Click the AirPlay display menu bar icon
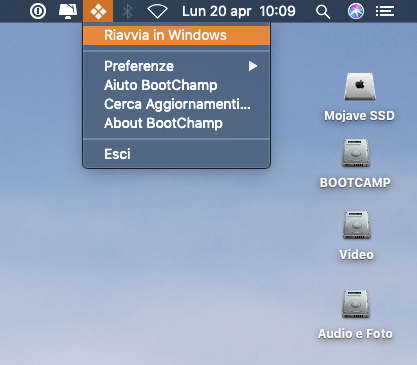 pos(68,11)
